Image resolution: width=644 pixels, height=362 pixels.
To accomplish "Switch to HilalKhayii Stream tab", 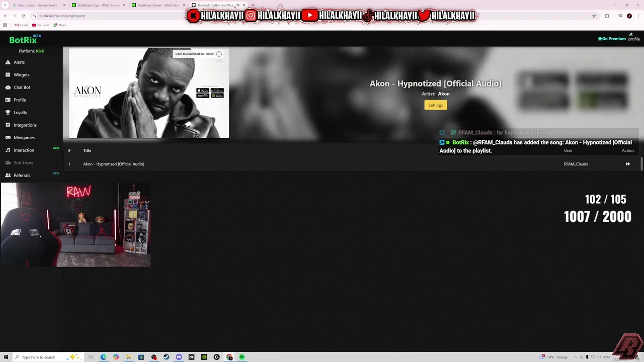I will click(x=158, y=5).
